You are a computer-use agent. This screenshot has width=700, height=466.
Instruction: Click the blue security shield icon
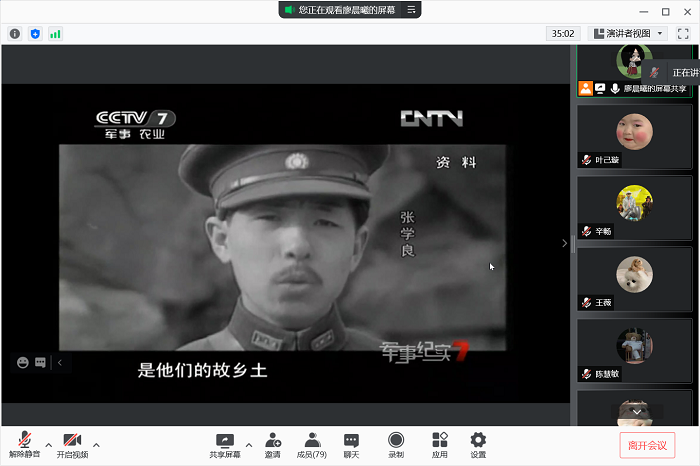35,33
